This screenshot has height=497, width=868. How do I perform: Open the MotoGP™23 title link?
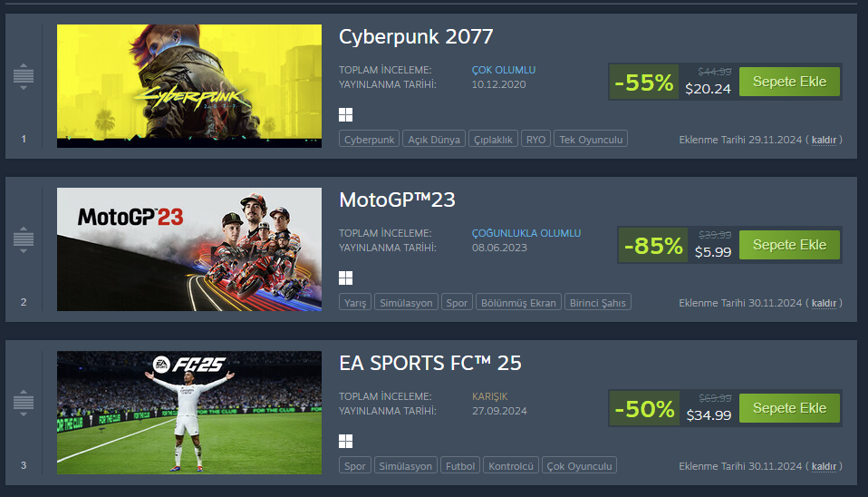click(x=397, y=200)
